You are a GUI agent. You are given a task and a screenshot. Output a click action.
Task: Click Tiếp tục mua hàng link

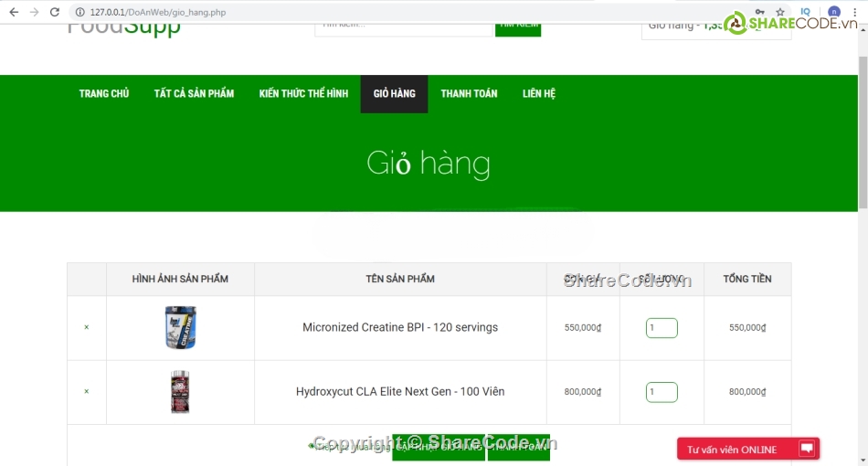349,447
